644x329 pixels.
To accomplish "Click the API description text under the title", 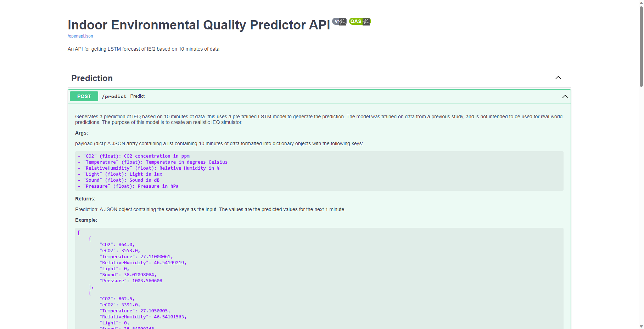I will point(144,49).
